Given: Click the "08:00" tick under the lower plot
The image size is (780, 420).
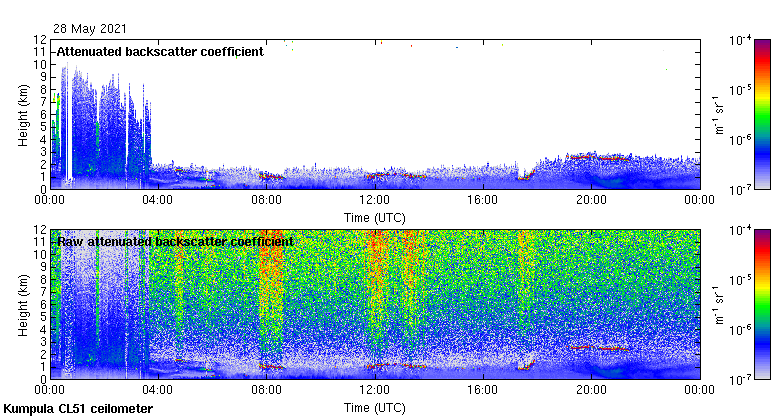Looking at the screenshot, I should point(266,390).
